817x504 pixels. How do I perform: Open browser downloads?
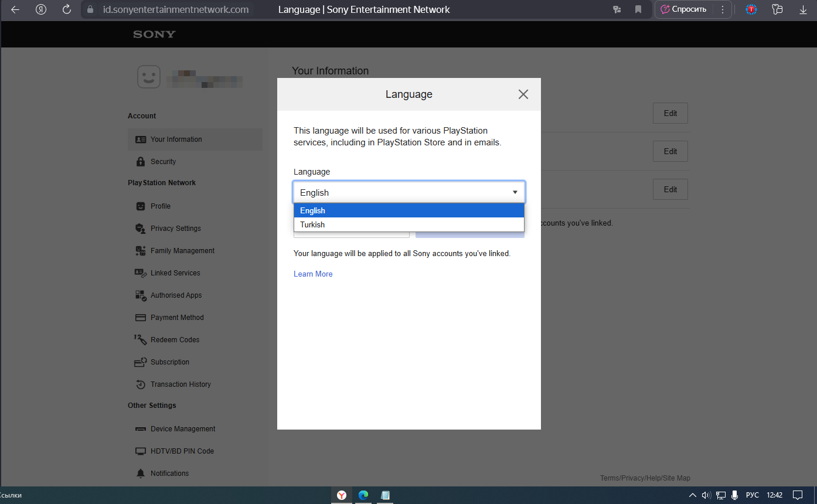pyautogui.click(x=804, y=9)
